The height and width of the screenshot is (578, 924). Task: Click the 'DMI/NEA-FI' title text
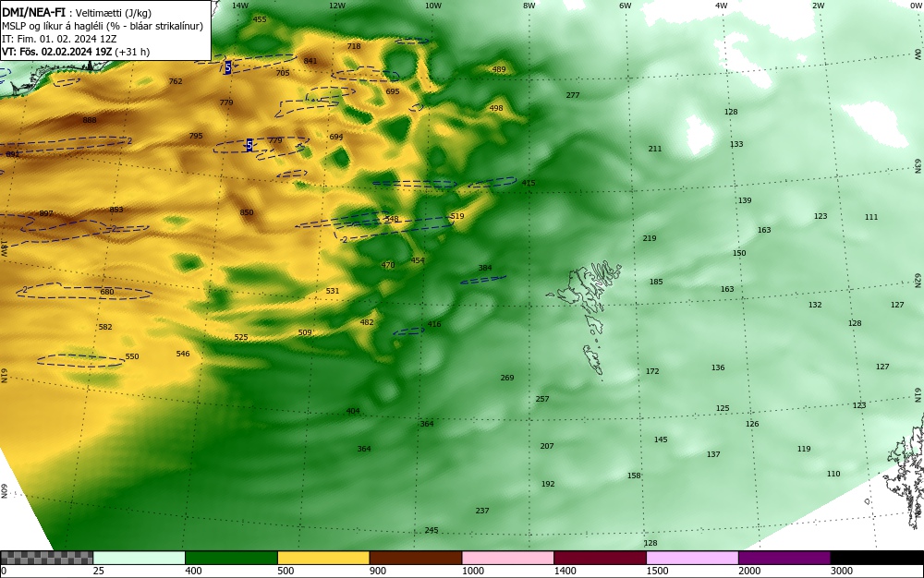[33, 12]
